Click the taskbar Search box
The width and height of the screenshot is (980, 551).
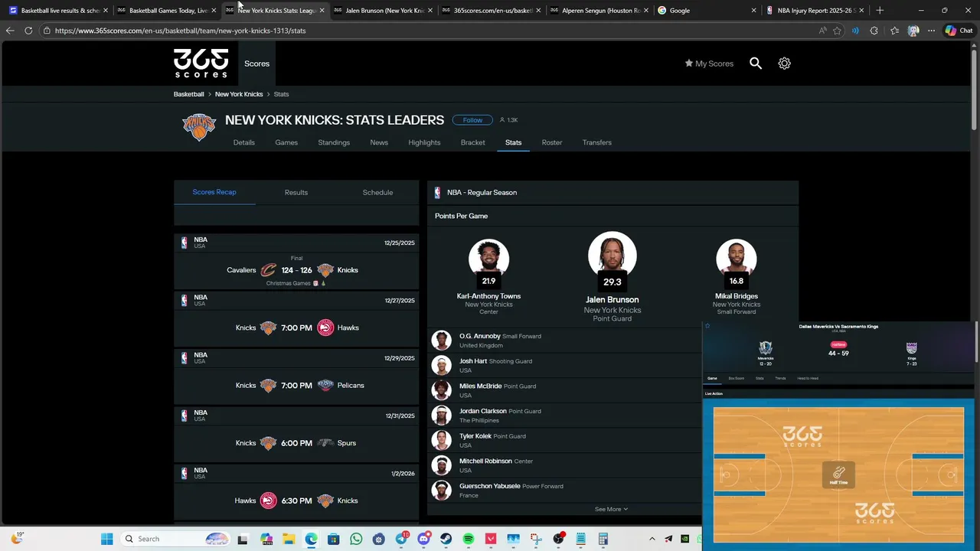[175, 539]
